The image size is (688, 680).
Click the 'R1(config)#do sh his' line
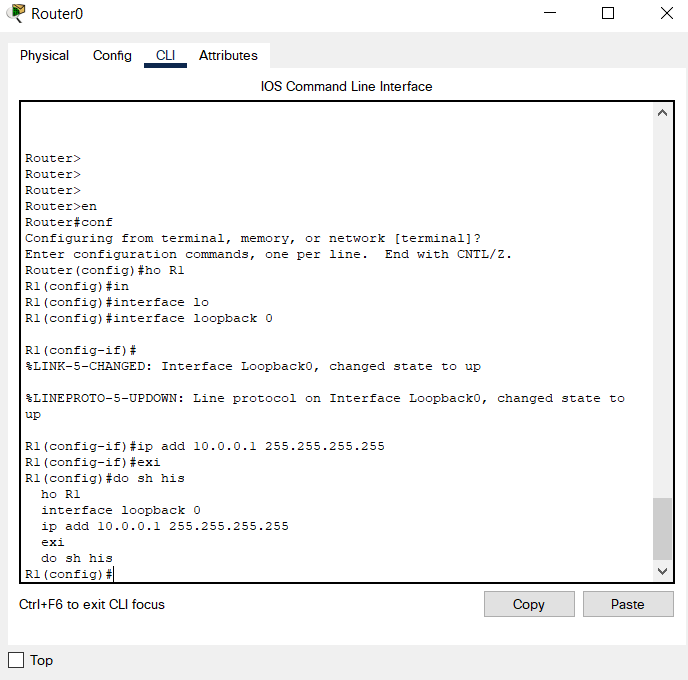tap(104, 478)
